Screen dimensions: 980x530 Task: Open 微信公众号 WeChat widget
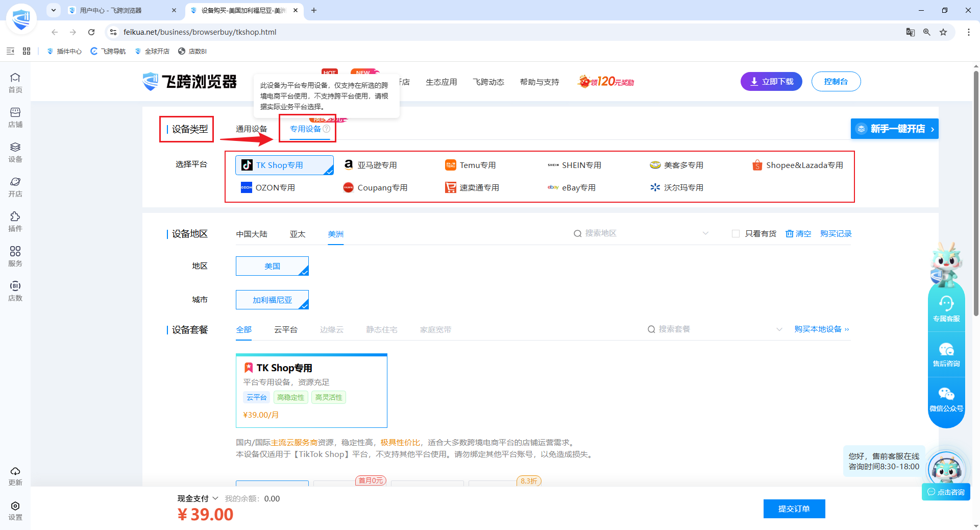pos(946,399)
